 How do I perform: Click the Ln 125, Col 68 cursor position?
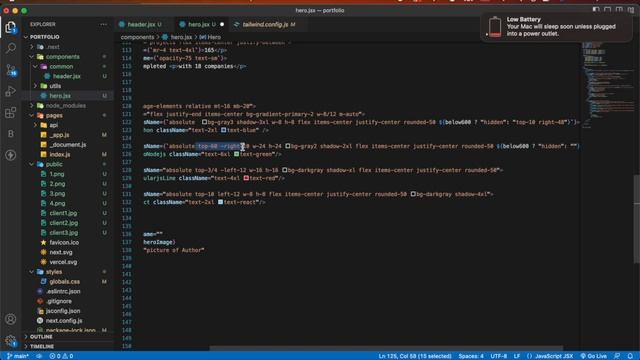click(415, 356)
